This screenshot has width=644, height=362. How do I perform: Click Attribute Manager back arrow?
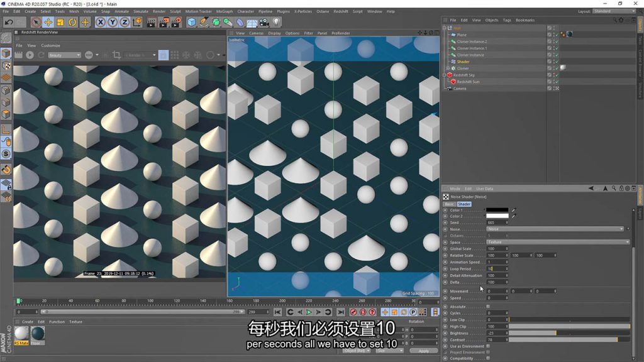tap(591, 189)
